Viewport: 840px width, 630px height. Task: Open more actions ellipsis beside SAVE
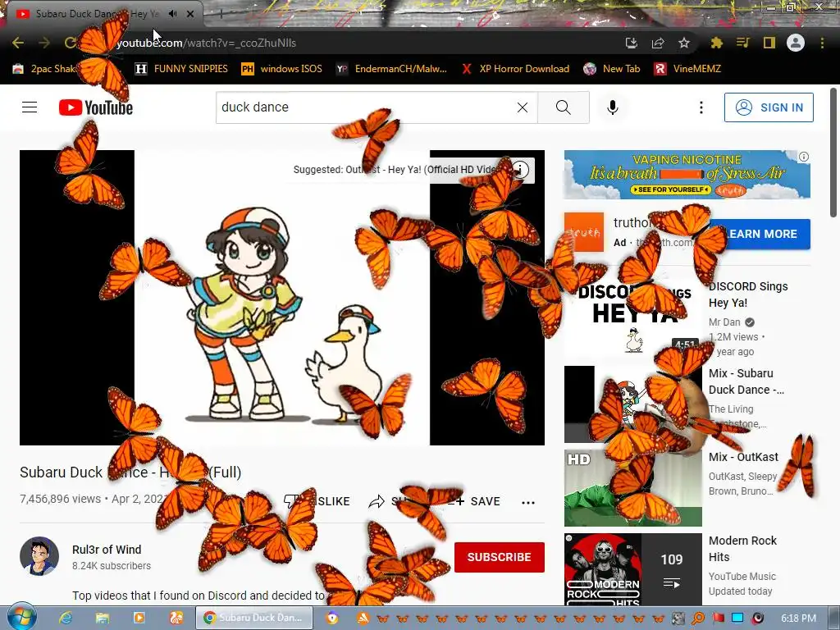click(528, 503)
